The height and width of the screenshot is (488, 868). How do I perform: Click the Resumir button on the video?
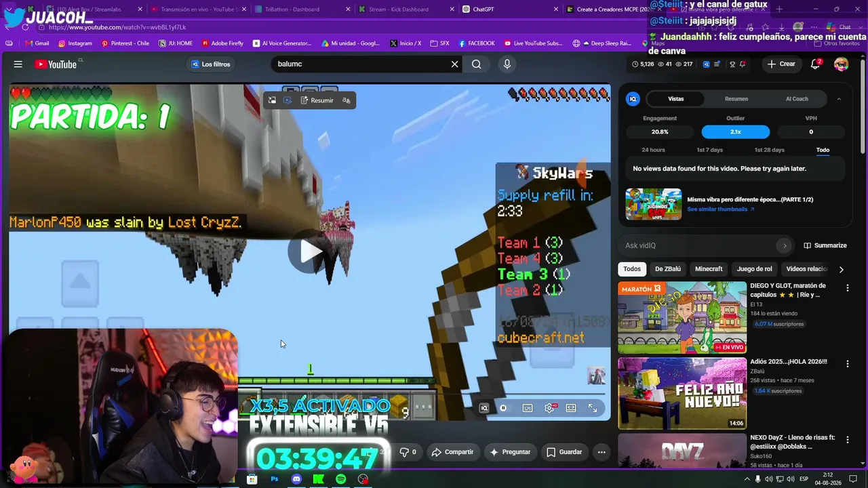317,100
